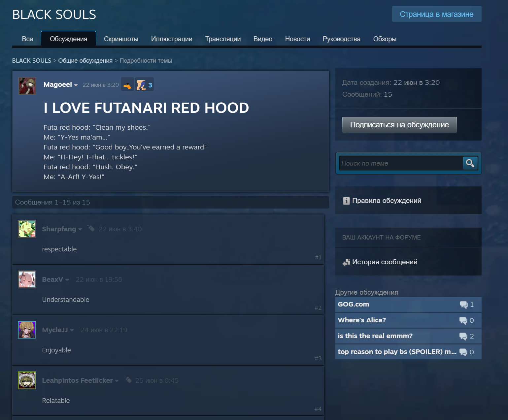Switch to the Все tab
Image resolution: width=508 pixels, height=420 pixels.
coord(27,39)
